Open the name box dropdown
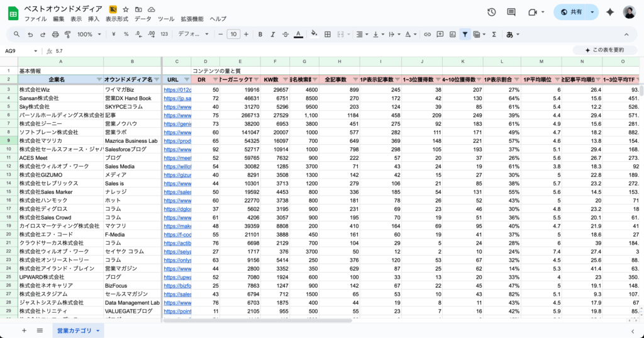The width and height of the screenshot is (644, 338). tap(35, 51)
